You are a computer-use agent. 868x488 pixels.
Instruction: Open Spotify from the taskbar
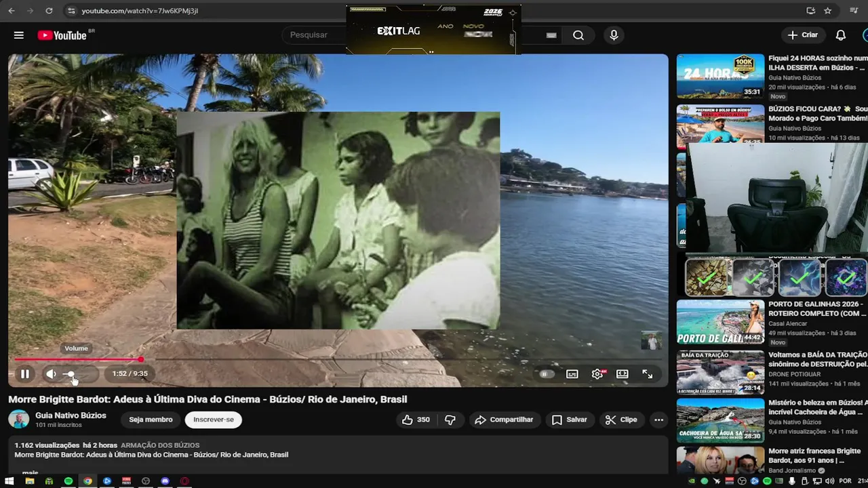(x=68, y=481)
